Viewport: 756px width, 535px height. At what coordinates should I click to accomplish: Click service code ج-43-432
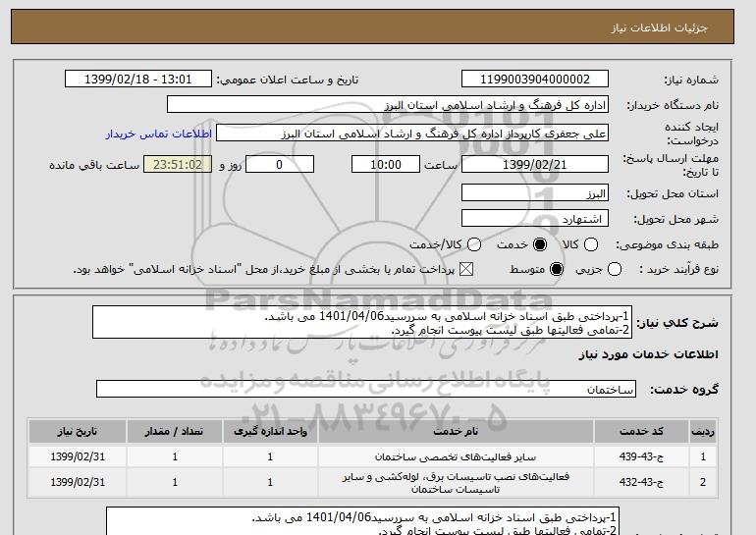pyautogui.click(x=641, y=482)
